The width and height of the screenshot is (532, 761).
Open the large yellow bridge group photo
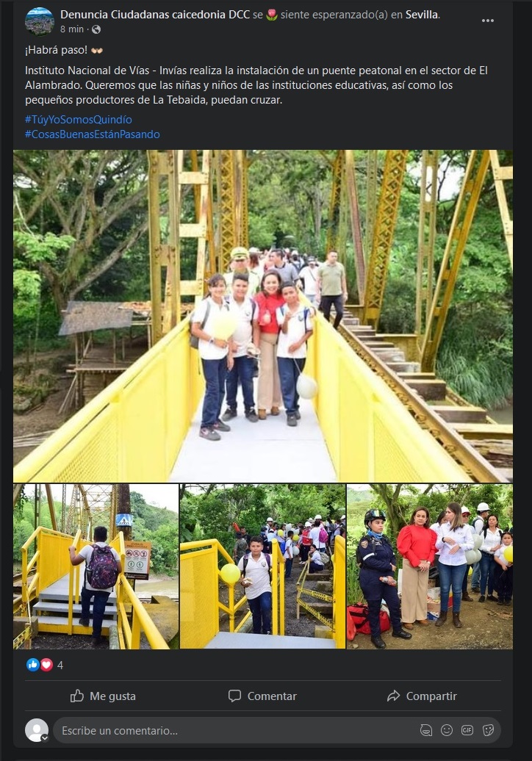pos(262,316)
